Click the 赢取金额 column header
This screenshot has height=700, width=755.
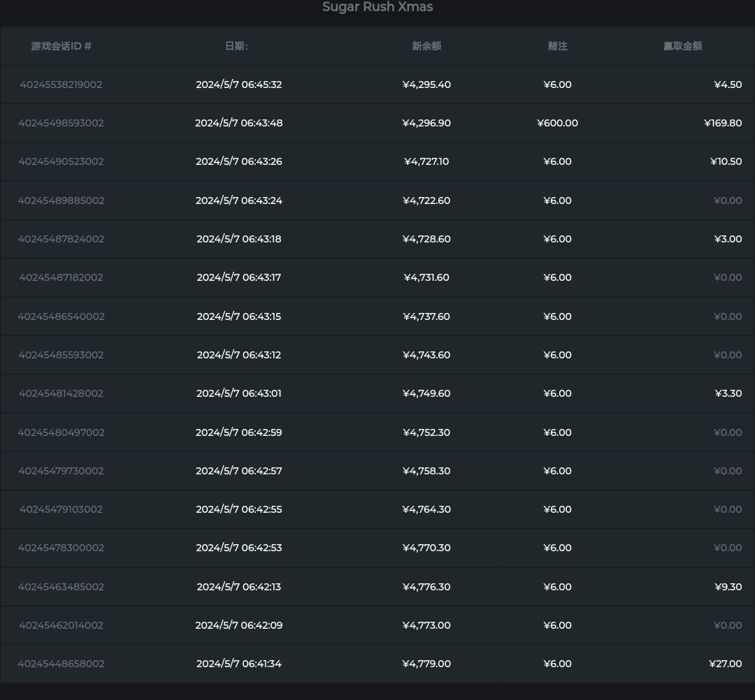[683, 46]
